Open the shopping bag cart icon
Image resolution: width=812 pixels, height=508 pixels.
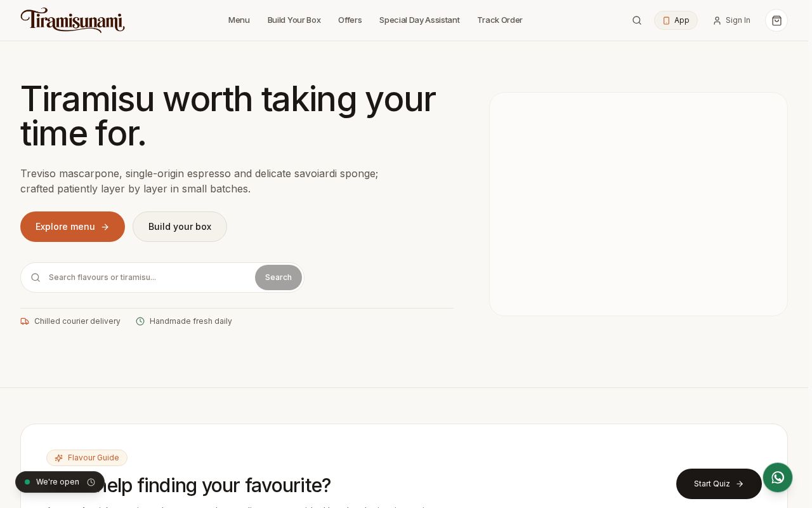point(776,20)
